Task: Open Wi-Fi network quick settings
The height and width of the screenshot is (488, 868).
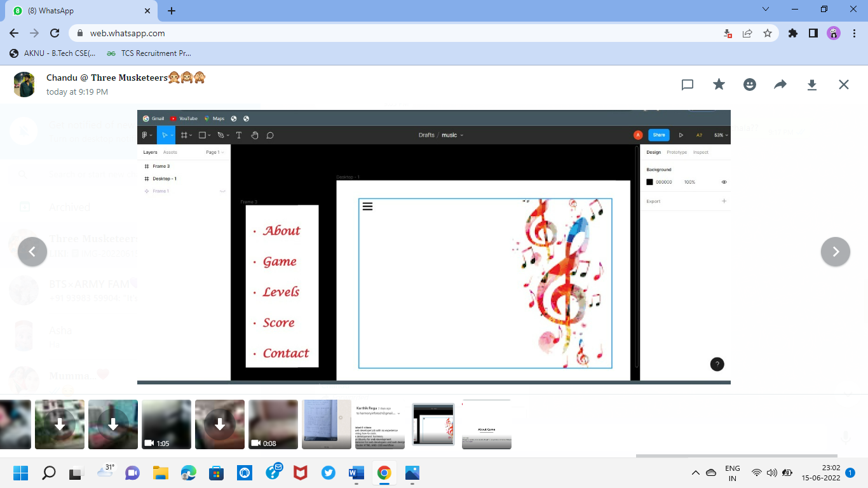Action: [756, 473]
